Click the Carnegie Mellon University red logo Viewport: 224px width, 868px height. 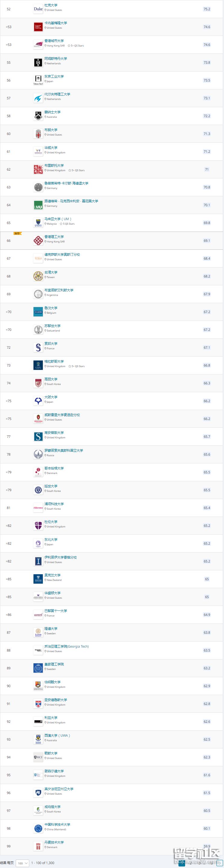pos(38,27)
